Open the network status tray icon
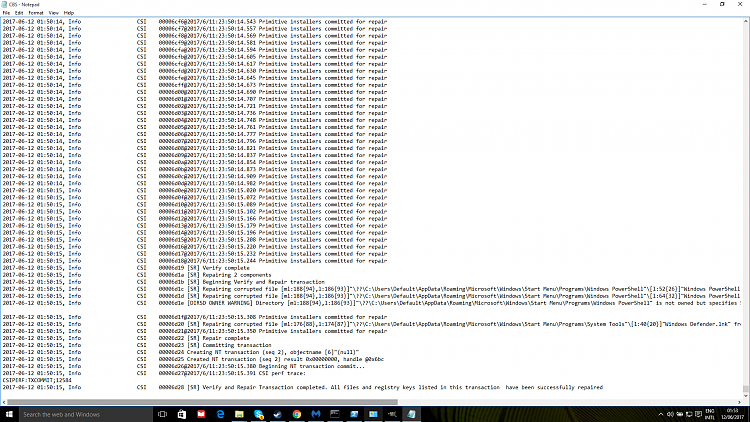 pyautogui.click(x=689, y=414)
